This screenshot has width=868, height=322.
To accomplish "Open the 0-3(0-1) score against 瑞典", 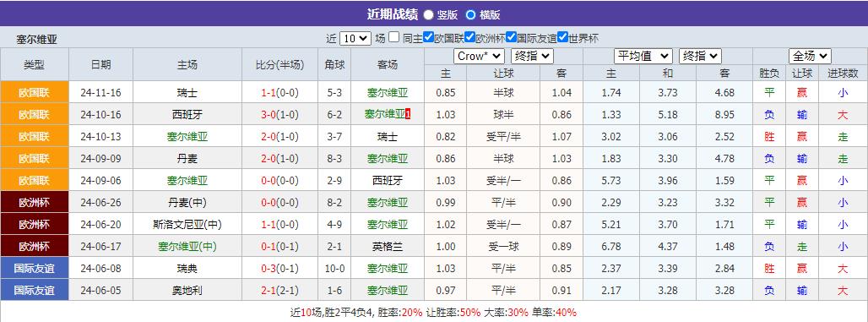I will point(279,268).
